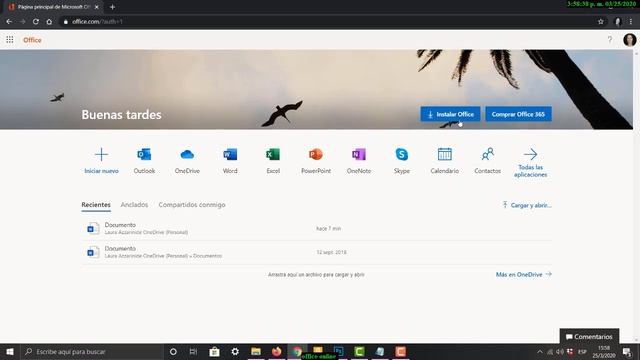640x360 pixels.
Task: Open the PowerPoint app
Action: click(x=316, y=160)
